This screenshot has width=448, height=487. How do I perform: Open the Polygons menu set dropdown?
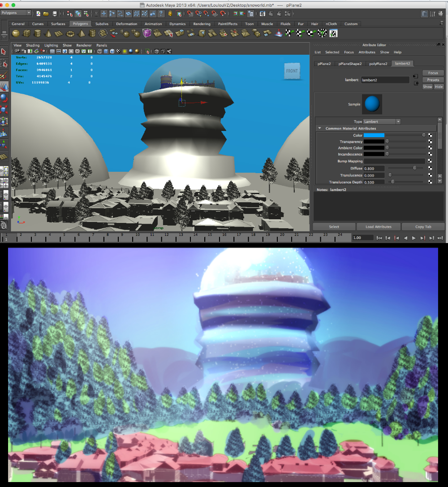[x=16, y=13]
